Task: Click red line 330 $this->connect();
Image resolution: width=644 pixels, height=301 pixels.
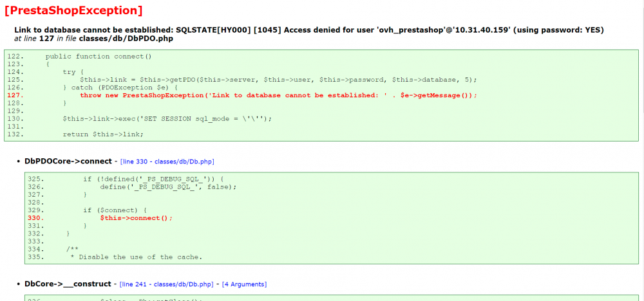Action: (x=137, y=218)
